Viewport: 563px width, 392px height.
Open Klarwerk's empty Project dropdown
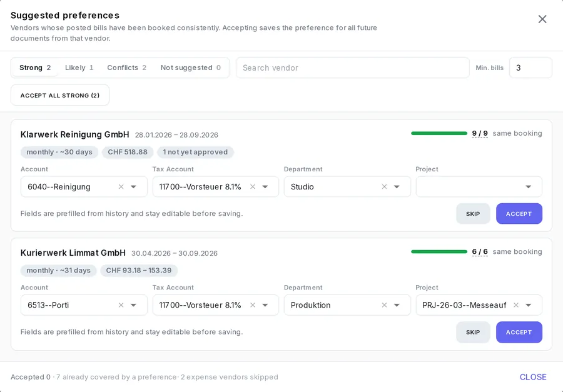[479, 187]
